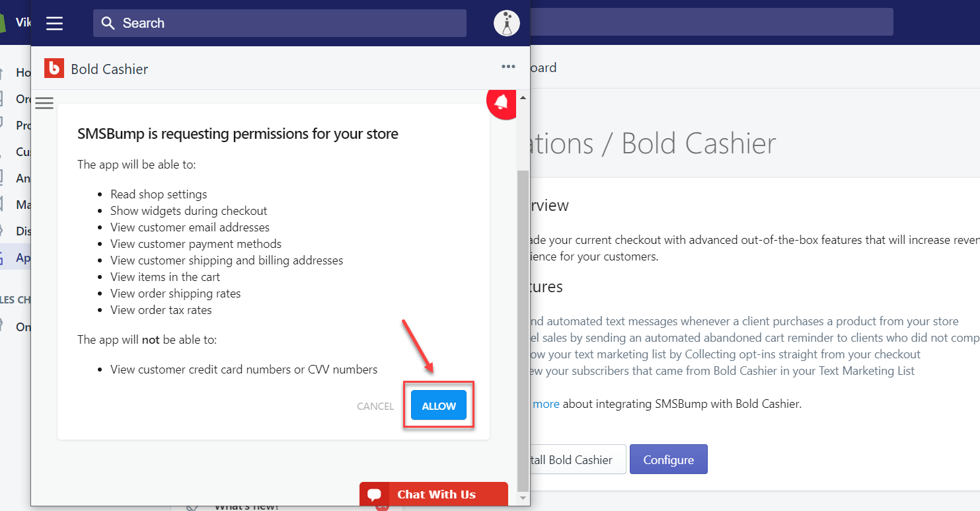Click the vertical scrollbar thumb

coord(523,329)
